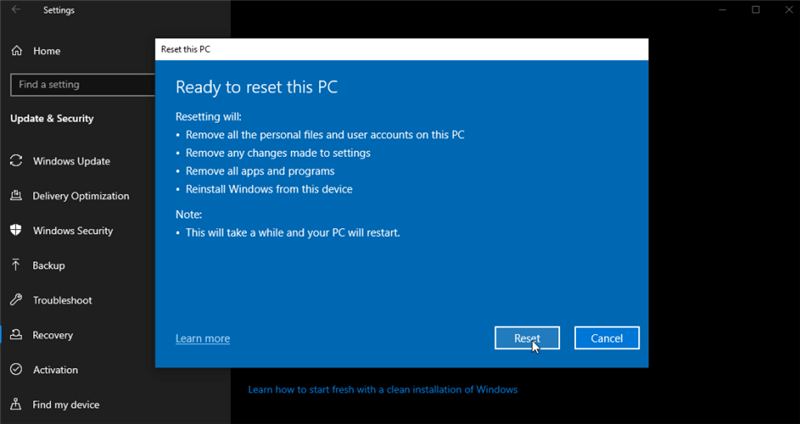Click the PC will restart note line
The height and width of the screenshot is (424, 800).
pos(293,233)
